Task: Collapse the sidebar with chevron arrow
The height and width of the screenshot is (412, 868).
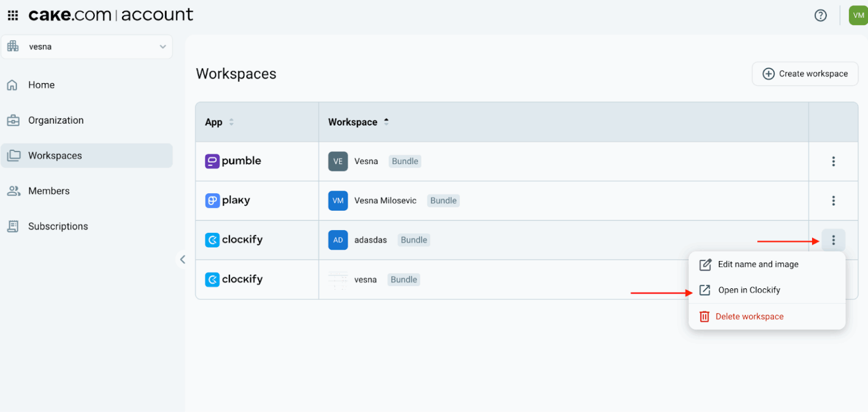Action: tap(183, 259)
